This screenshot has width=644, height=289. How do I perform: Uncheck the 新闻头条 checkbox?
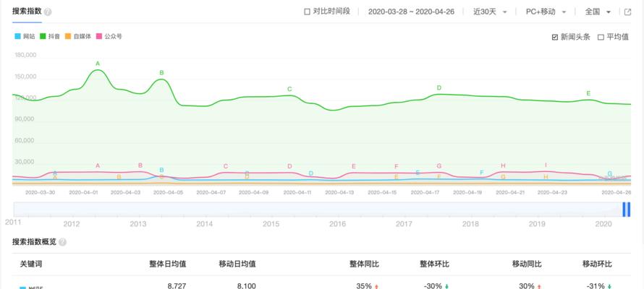555,38
